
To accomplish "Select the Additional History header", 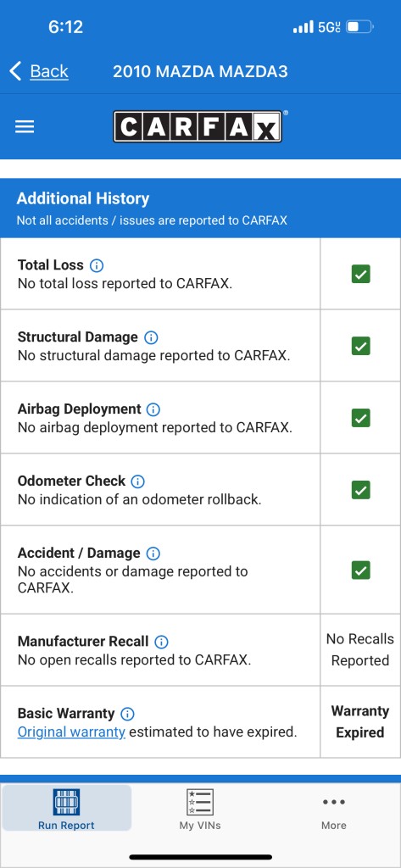I will pyautogui.click(x=200, y=209).
